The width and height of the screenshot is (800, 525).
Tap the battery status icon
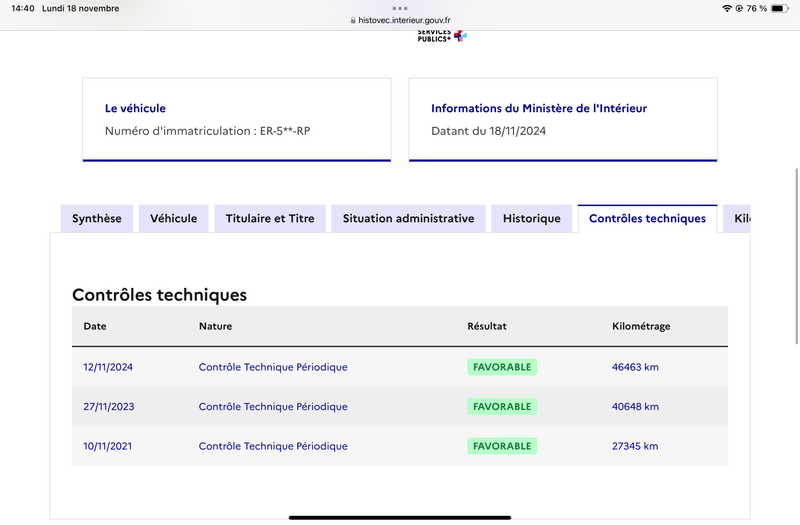(x=780, y=8)
